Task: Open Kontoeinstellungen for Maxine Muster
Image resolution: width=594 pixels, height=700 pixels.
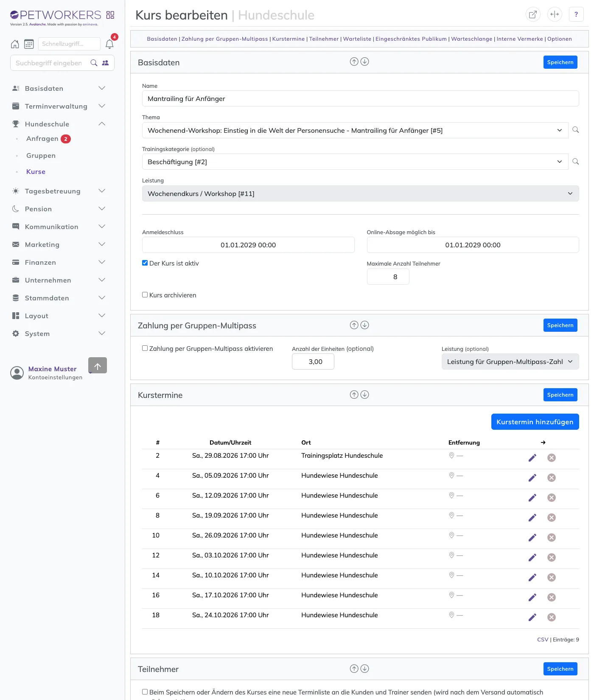Action: click(x=55, y=378)
